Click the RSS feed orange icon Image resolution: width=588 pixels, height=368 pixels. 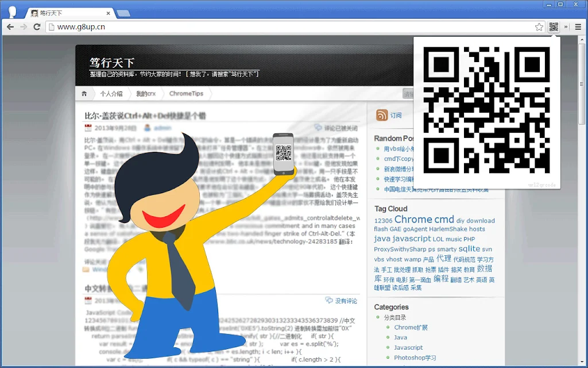click(382, 115)
